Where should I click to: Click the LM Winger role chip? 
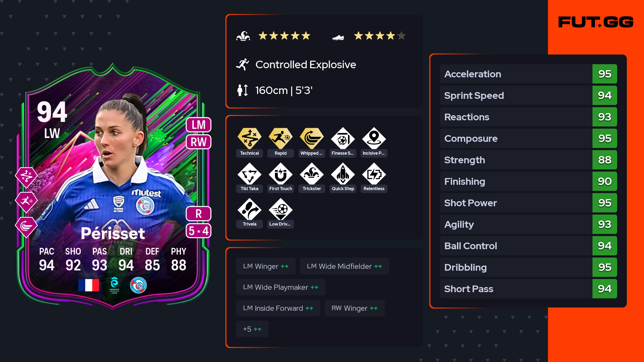coord(266,266)
